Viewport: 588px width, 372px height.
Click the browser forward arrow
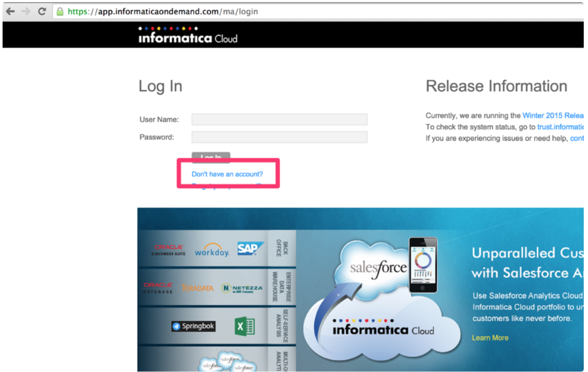click(x=26, y=12)
